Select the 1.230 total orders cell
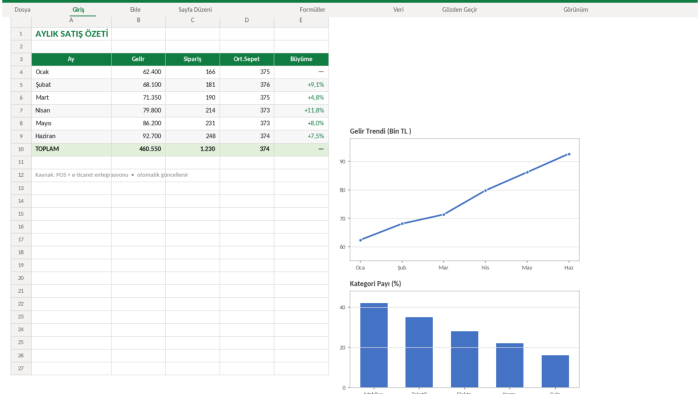 coord(192,149)
